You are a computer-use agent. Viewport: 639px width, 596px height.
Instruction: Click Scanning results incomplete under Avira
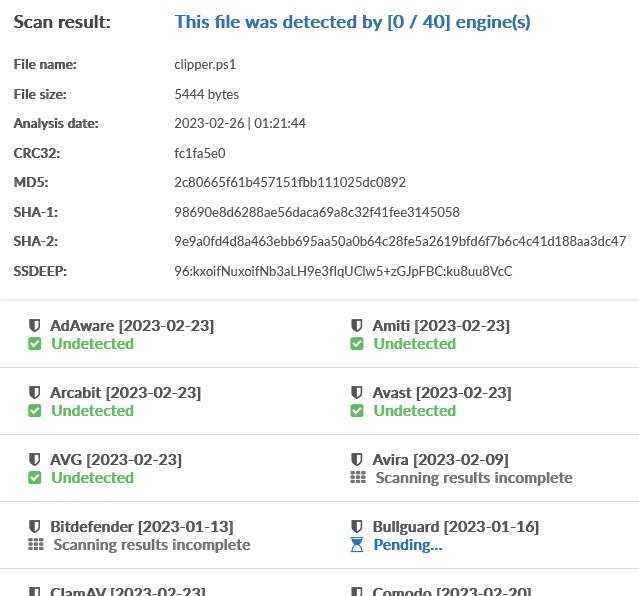(474, 477)
